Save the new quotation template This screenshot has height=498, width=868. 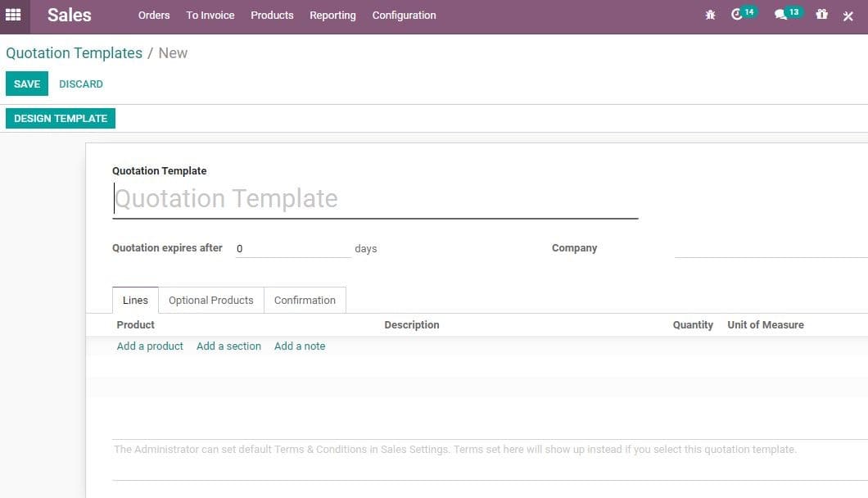[x=26, y=84]
